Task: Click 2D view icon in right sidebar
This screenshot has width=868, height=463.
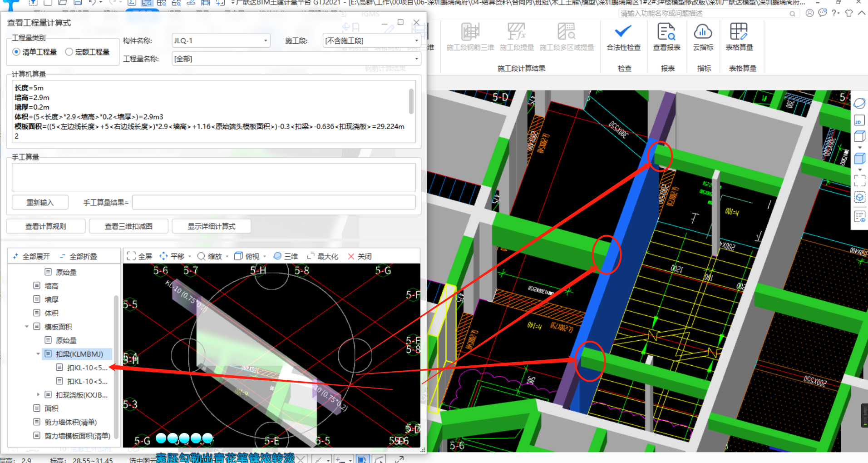Action: [859, 120]
